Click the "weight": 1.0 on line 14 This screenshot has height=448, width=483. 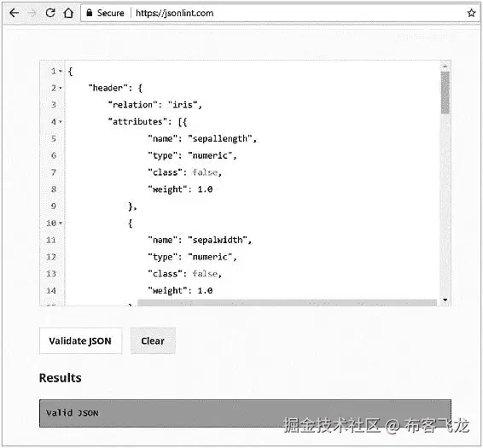pyautogui.click(x=181, y=290)
